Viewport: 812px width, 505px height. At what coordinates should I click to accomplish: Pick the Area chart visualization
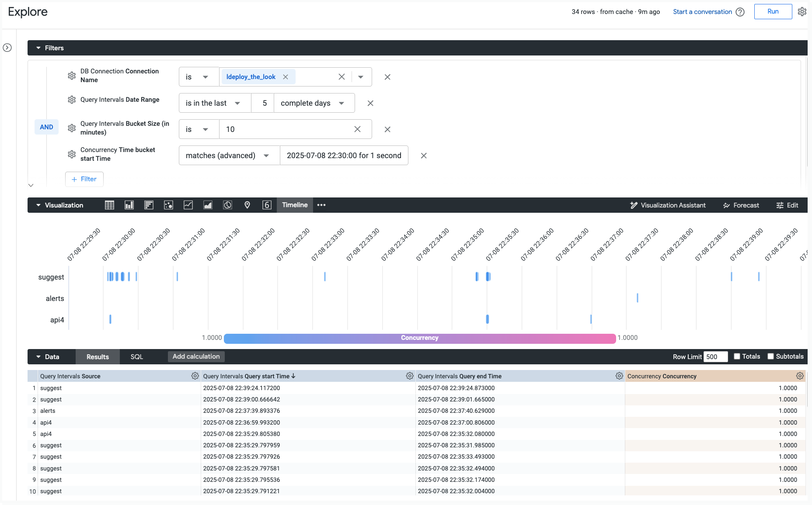tap(208, 205)
